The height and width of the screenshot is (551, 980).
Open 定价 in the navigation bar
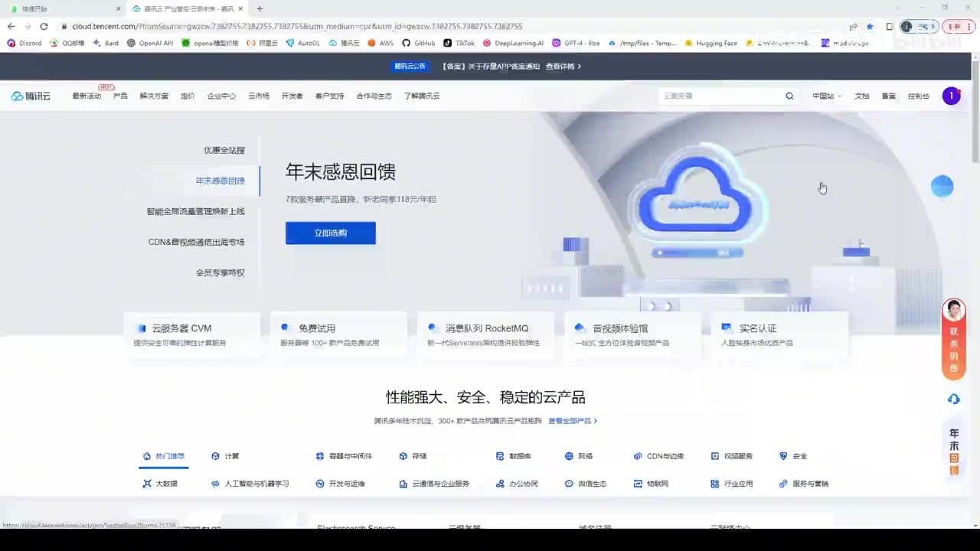click(188, 96)
